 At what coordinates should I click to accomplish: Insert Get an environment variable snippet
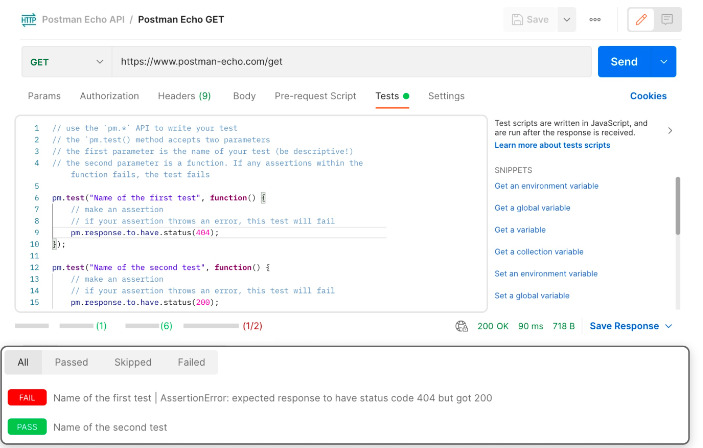[546, 186]
